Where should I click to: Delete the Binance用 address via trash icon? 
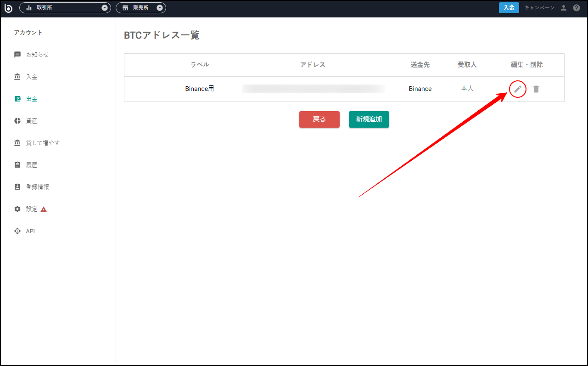coord(536,89)
